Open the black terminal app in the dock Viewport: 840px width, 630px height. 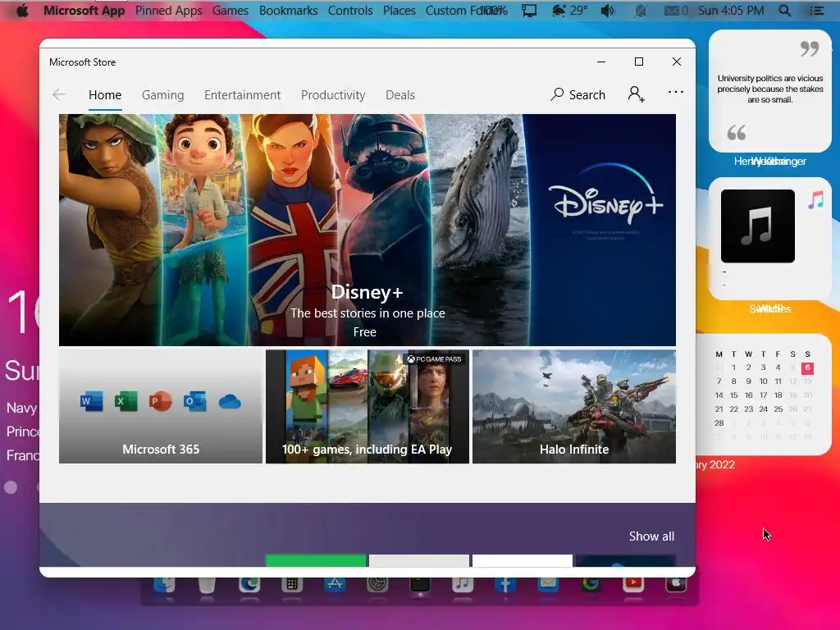tap(420, 583)
